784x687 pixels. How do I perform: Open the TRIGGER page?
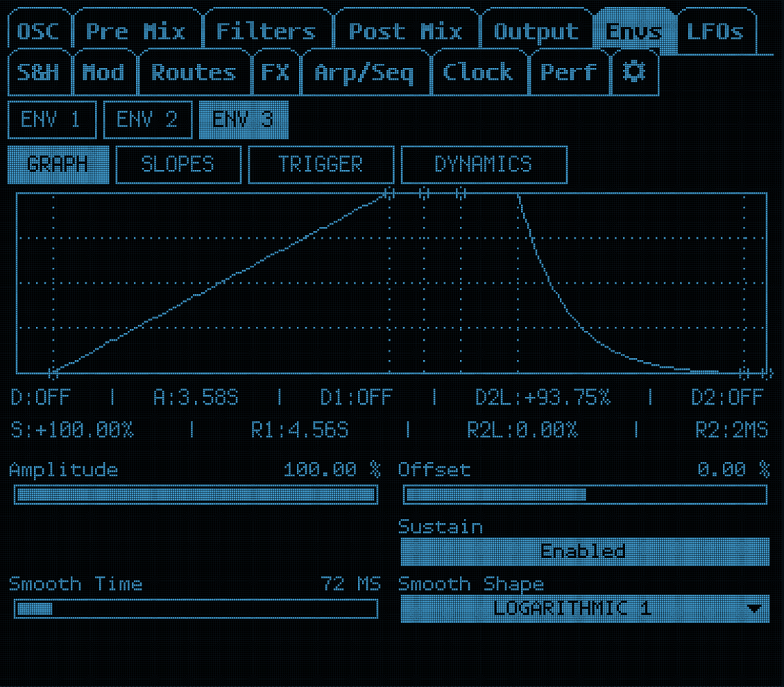click(321, 164)
